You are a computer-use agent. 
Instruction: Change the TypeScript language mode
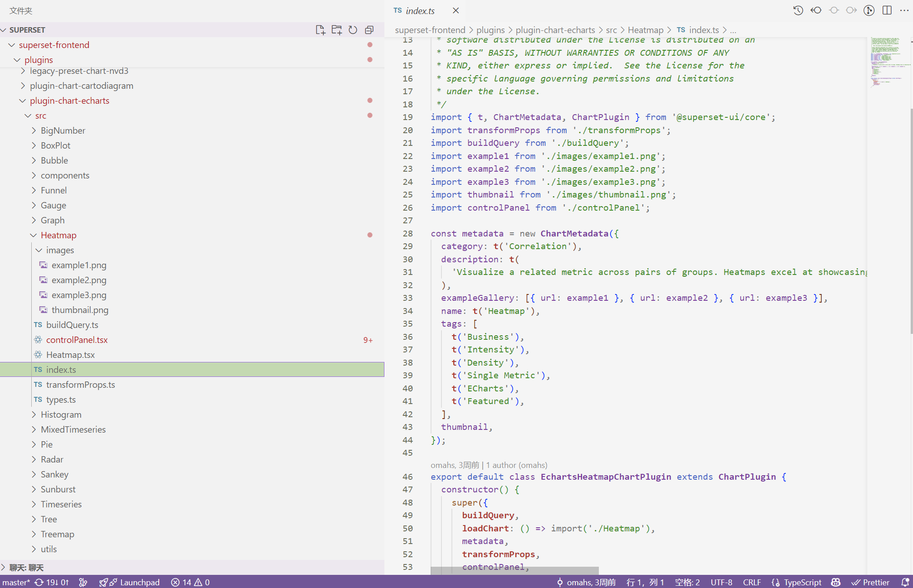click(x=802, y=582)
